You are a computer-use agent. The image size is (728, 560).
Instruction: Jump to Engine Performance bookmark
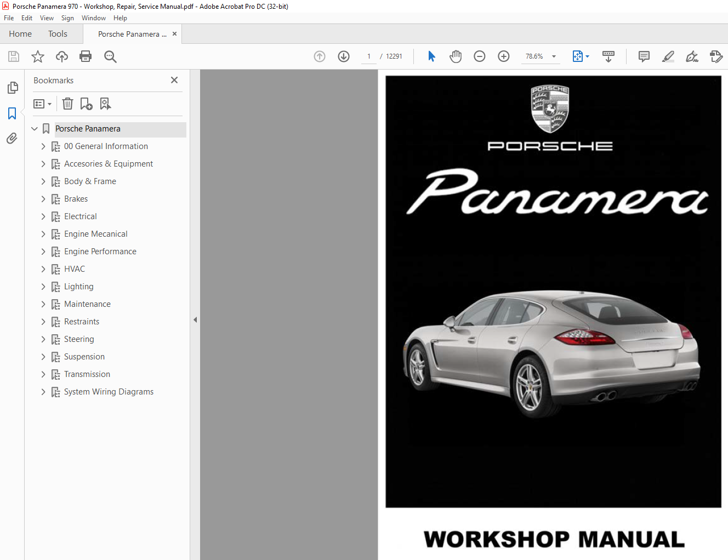click(x=100, y=252)
